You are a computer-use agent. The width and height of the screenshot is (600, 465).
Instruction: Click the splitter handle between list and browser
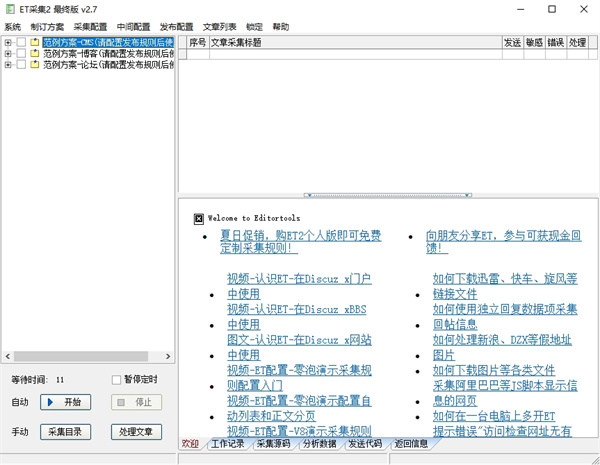(x=388, y=195)
